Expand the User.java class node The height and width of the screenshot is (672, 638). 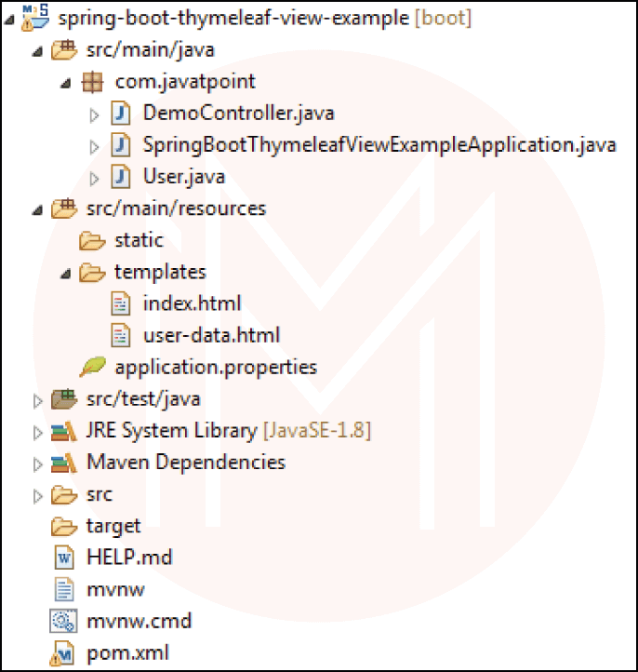[x=94, y=177]
